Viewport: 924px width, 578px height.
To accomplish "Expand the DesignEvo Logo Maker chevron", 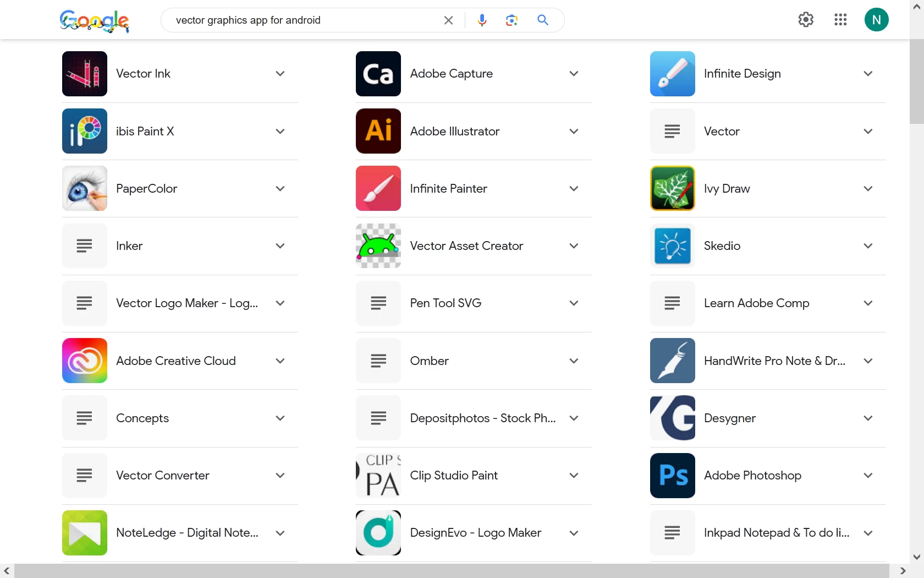I will (x=574, y=533).
